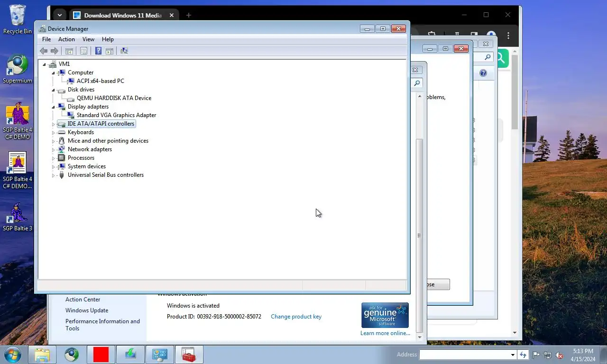Click the network tray icon
This screenshot has width=607, height=364.
(x=548, y=355)
